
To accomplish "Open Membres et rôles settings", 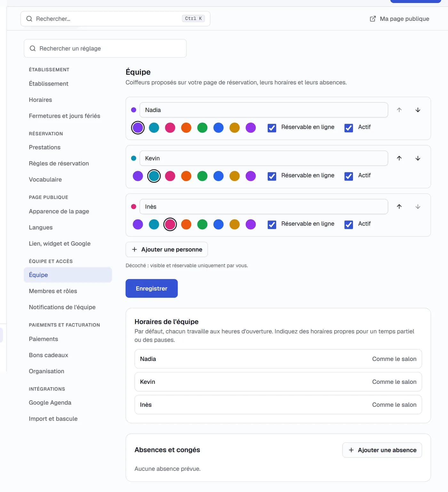I will click(53, 291).
